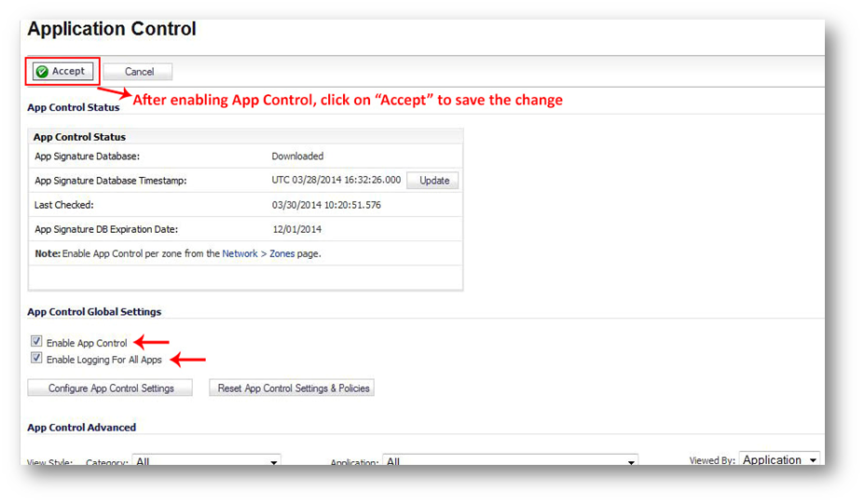Toggle the Enable App Control checkbox

point(36,342)
